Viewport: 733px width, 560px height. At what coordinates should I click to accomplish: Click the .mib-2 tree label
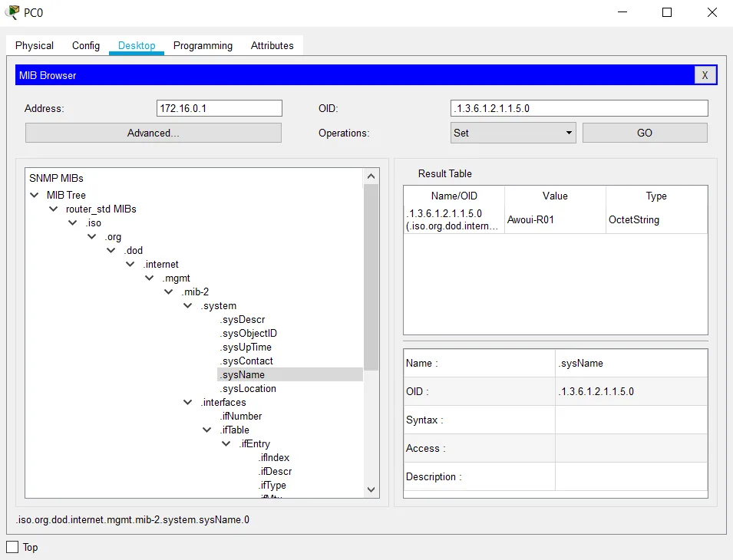coord(196,292)
